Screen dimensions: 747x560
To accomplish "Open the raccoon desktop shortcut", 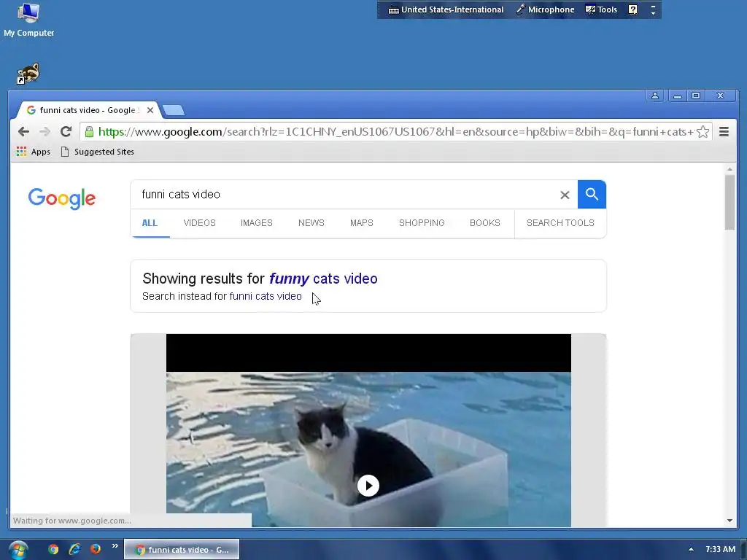I will tap(28, 74).
